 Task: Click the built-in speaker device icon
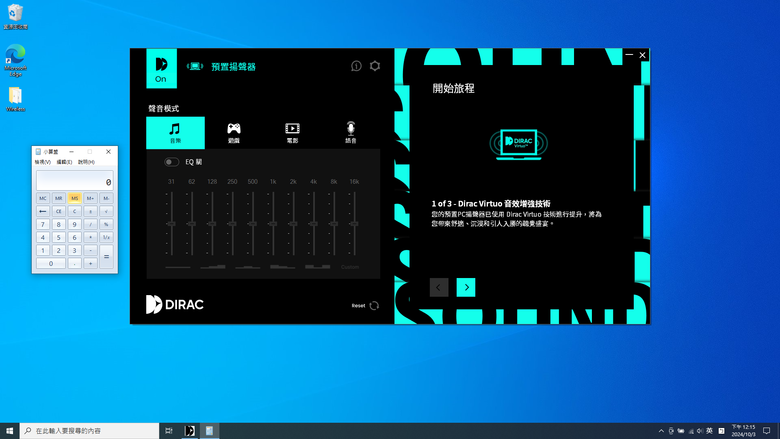[195, 66]
